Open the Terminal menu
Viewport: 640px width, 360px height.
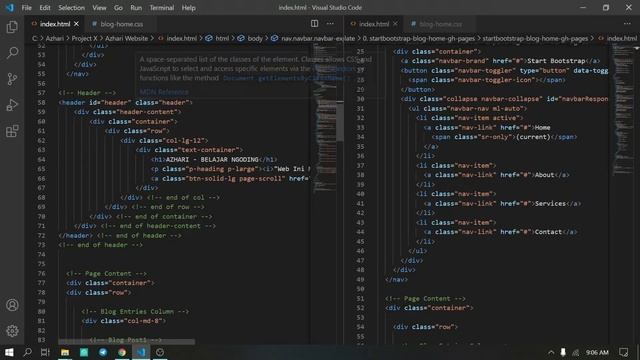click(x=162, y=8)
